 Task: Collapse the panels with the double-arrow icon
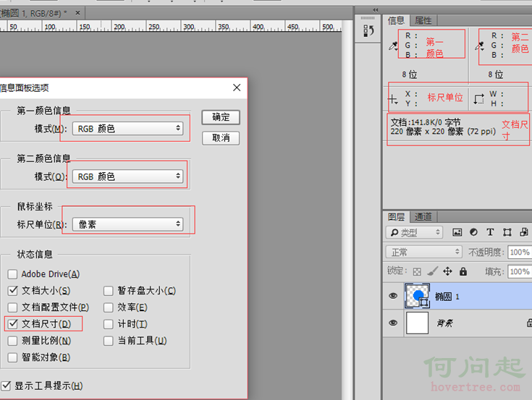point(375,10)
